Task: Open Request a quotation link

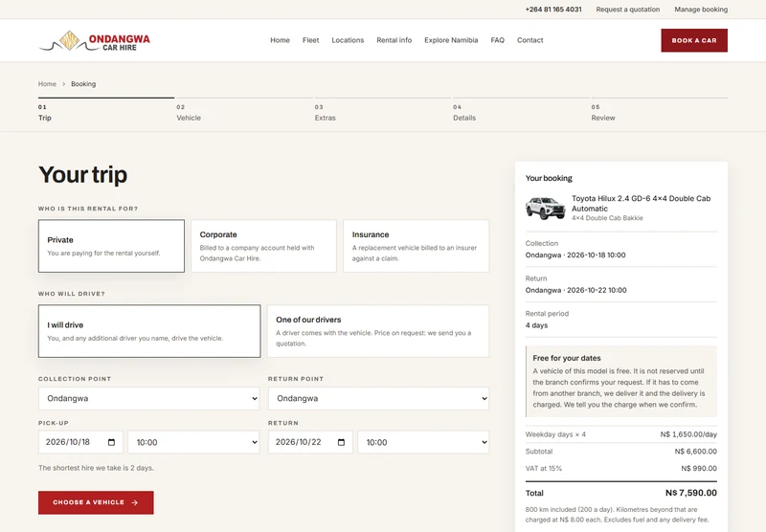Action: pyautogui.click(x=628, y=10)
